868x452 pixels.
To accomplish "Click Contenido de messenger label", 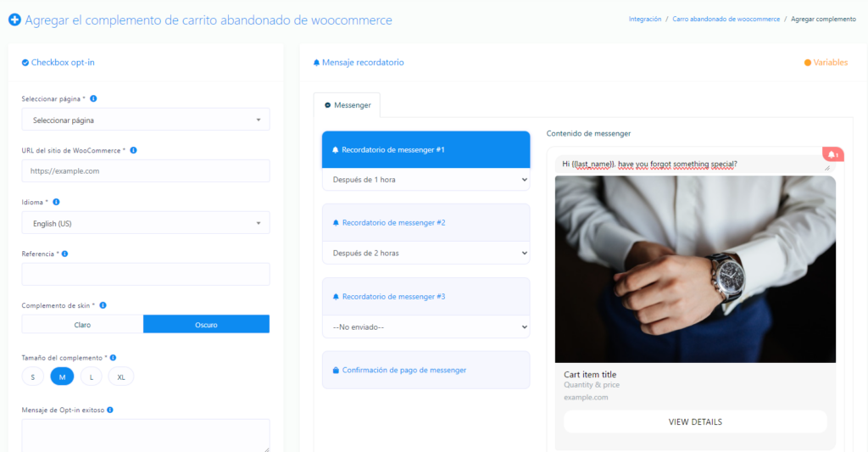I will (x=588, y=133).
